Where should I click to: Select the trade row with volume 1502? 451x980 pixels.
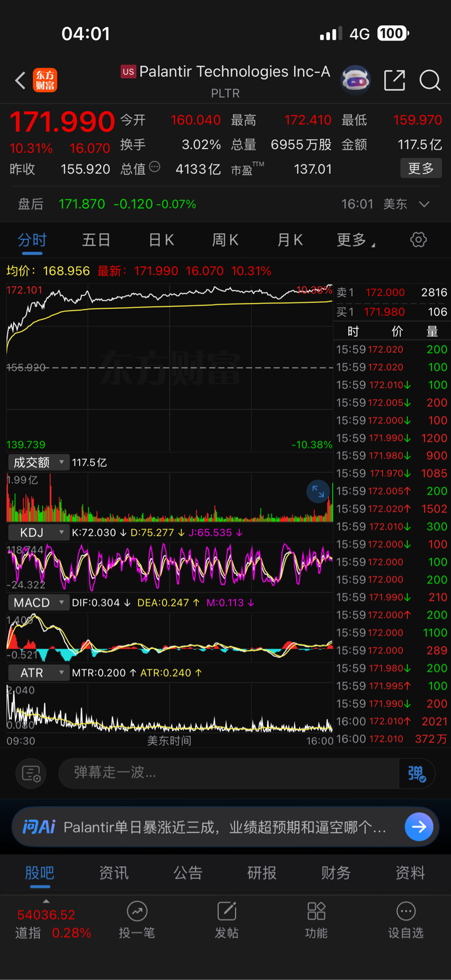coord(392,508)
